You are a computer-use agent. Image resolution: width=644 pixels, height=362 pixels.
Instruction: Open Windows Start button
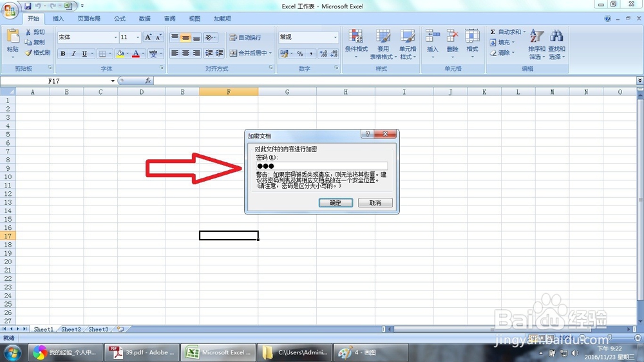tap(12, 352)
